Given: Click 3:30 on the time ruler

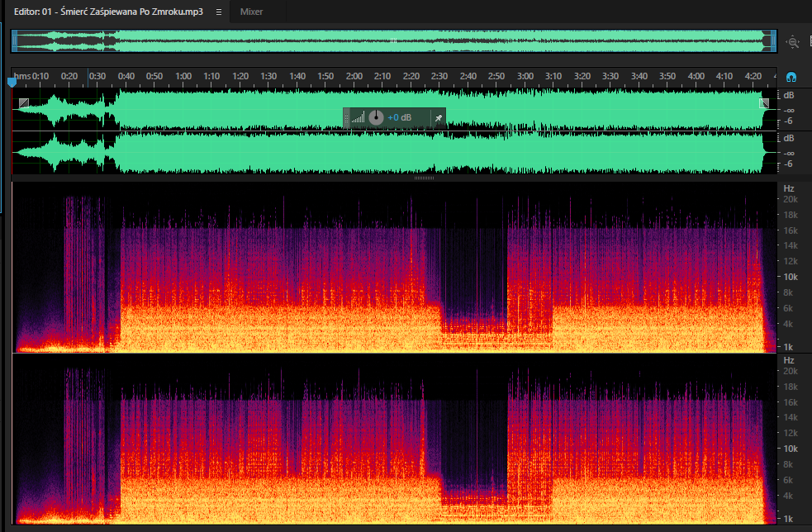Looking at the screenshot, I should (610, 76).
